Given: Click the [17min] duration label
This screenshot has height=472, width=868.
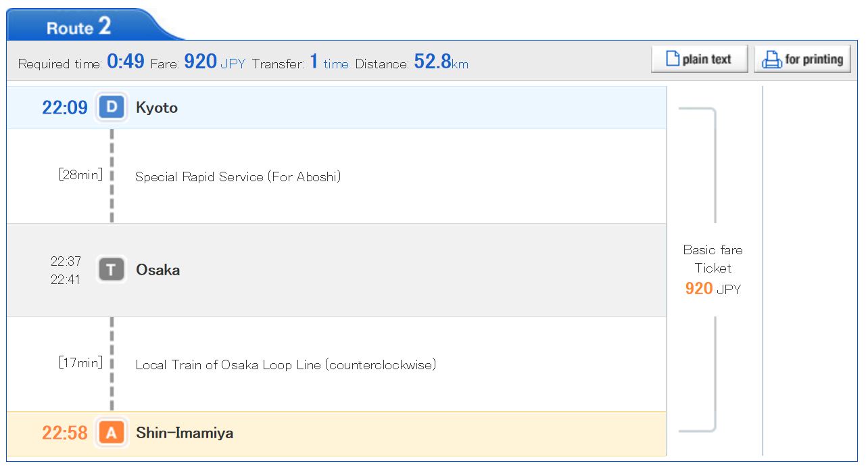Looking at the screenshot, I should tap(80, 362).
